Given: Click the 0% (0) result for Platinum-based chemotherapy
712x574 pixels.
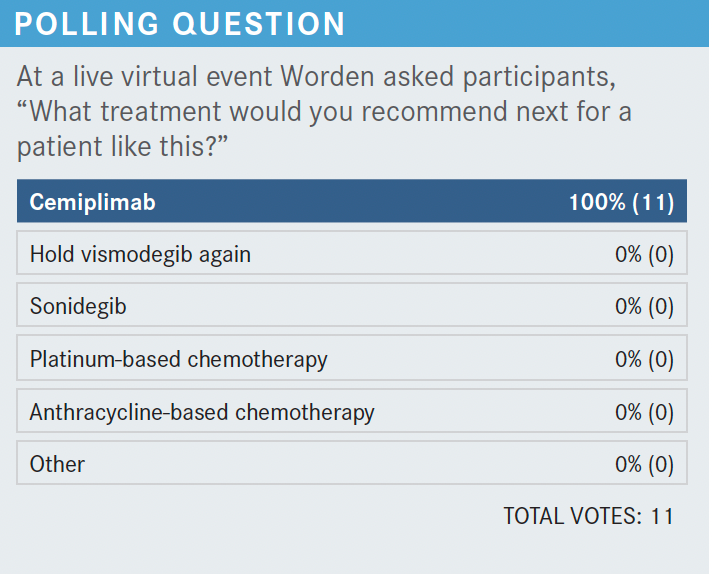Looking at the screenshot, I should tap(644, 358).
